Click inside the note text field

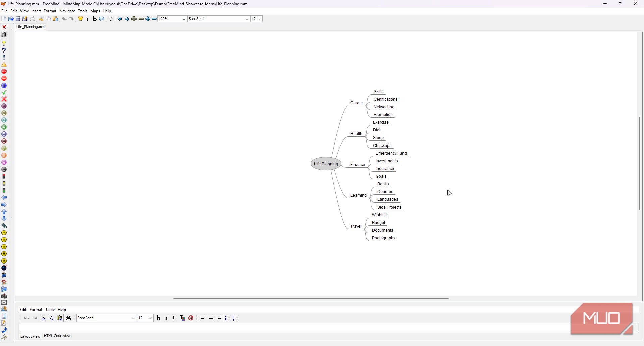pos(329,327)
